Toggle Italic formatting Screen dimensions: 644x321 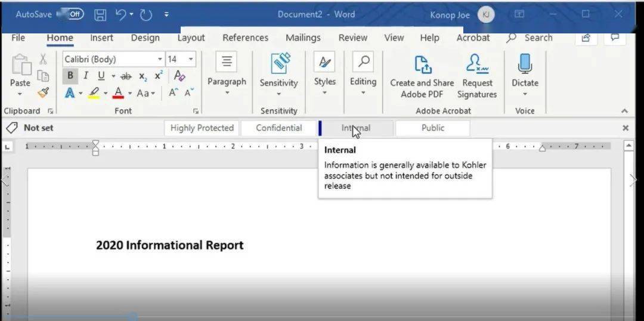85,76
